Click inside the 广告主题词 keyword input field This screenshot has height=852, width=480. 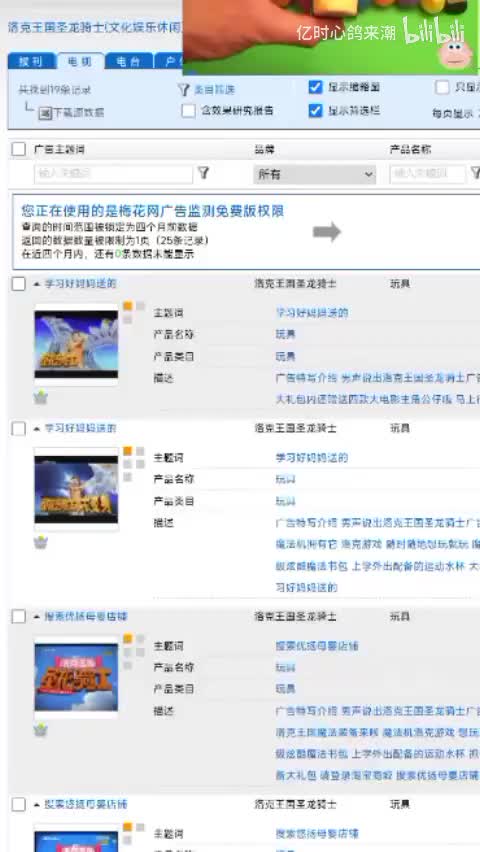pyautogui.click(x=113, y=174)
